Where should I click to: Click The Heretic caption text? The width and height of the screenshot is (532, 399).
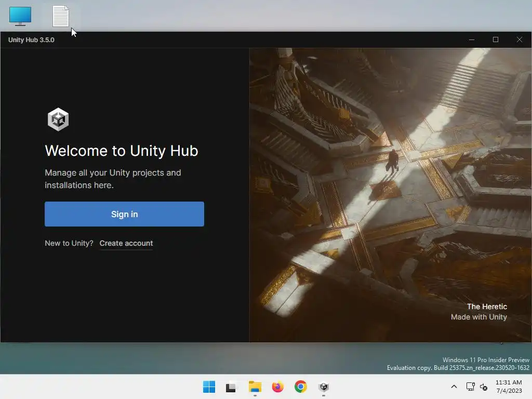[487, 307]
